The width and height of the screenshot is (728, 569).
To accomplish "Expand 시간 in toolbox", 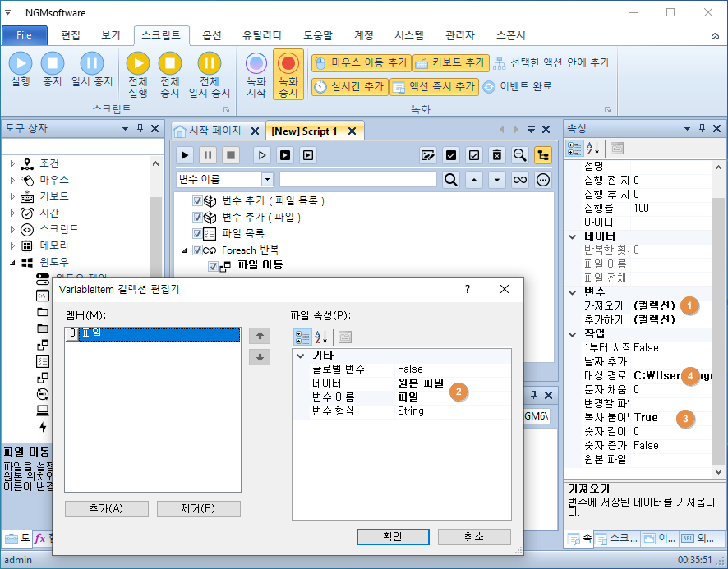I will (12, 213).
